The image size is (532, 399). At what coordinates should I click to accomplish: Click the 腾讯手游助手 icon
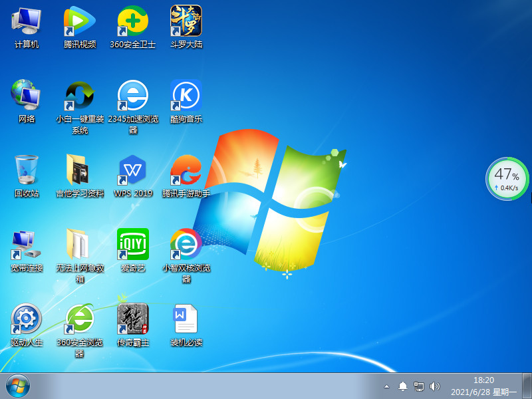click(x=186, y=171)
